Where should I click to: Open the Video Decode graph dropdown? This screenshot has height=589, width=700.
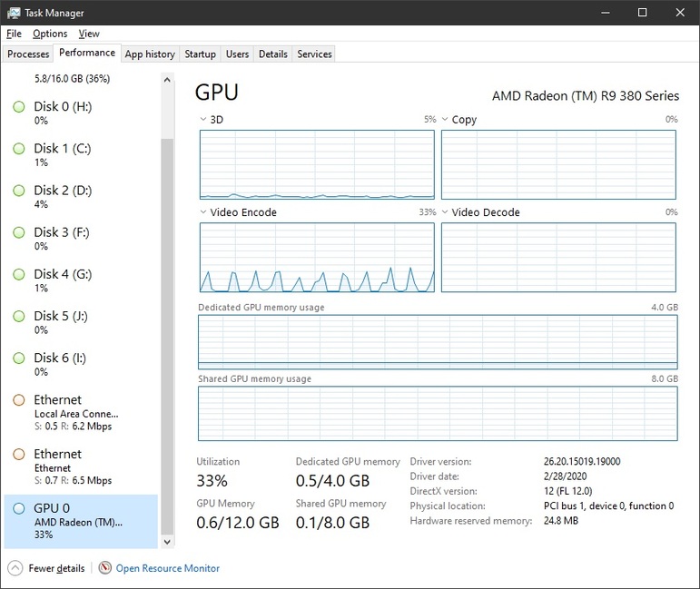coord(445,212)
